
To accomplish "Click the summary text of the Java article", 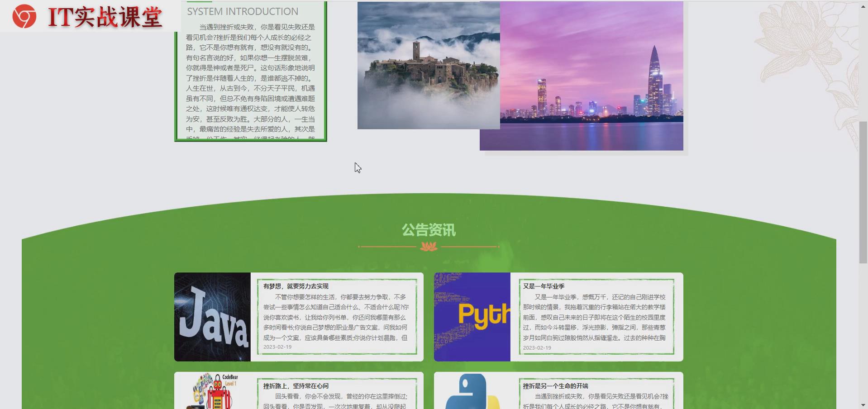I will 336,317.
